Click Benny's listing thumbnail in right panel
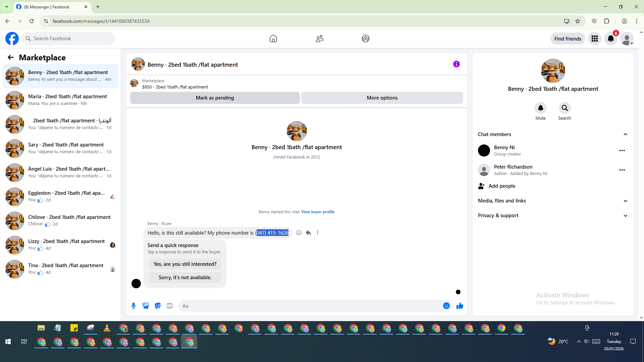 point(553,71)
